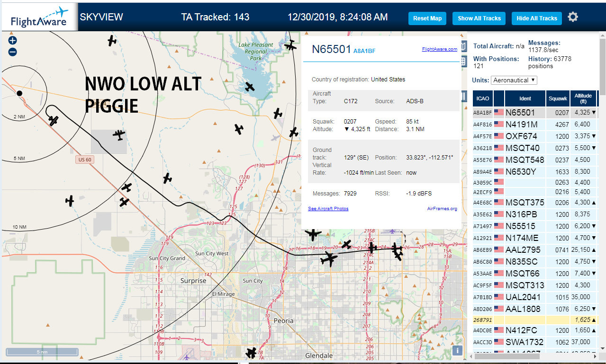Select aircraft icon beside Lake Pleasant Regional Park label

(291, 45)
